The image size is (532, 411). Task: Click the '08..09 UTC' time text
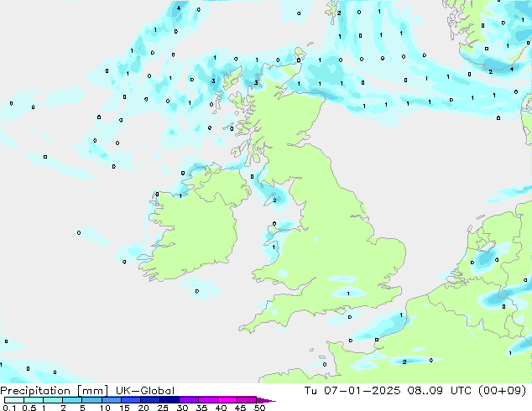pyautogui.click(x=439, y=391)
